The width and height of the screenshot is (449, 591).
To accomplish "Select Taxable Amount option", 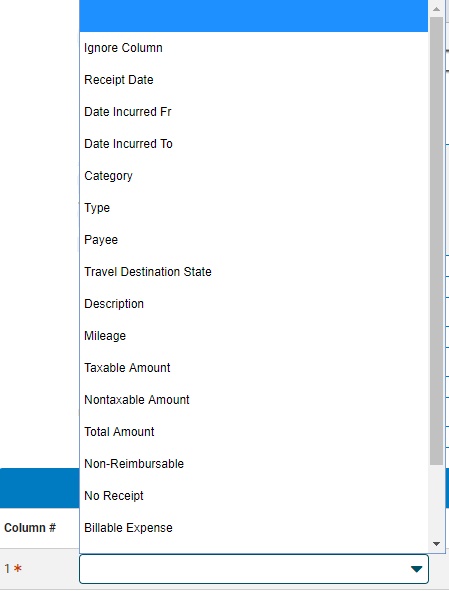I will (x=254, y=368).
